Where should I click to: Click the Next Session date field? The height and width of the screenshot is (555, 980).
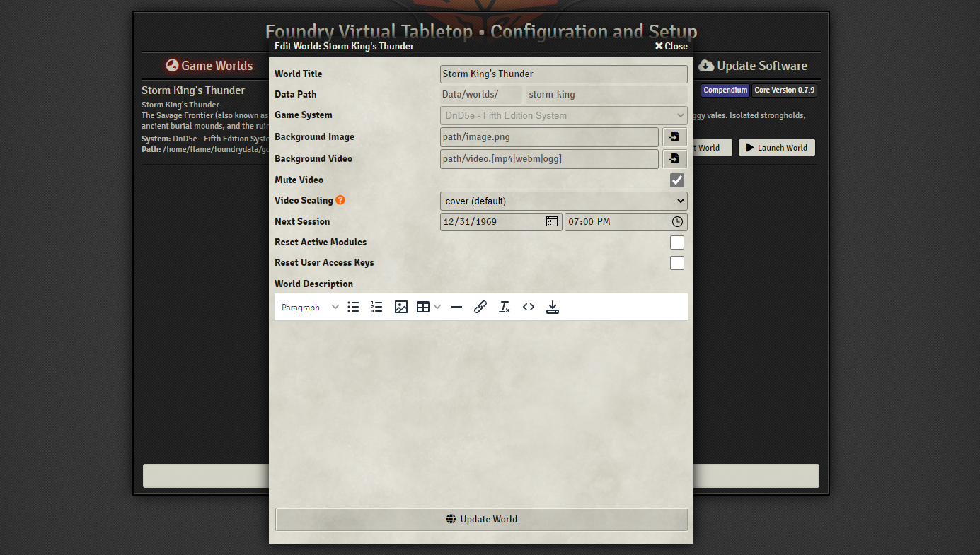tap(501, 221)
